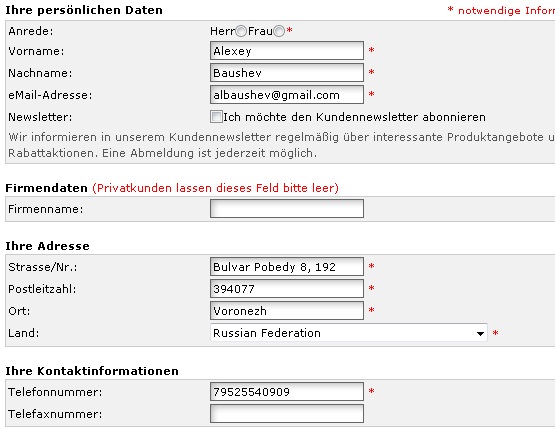The width and height of the screenshot is (555, 439).
Task: Focus the Strasse/Nr. field with Bulvar Pobedy
Action: pyautogui.click(x=287, y=267)
